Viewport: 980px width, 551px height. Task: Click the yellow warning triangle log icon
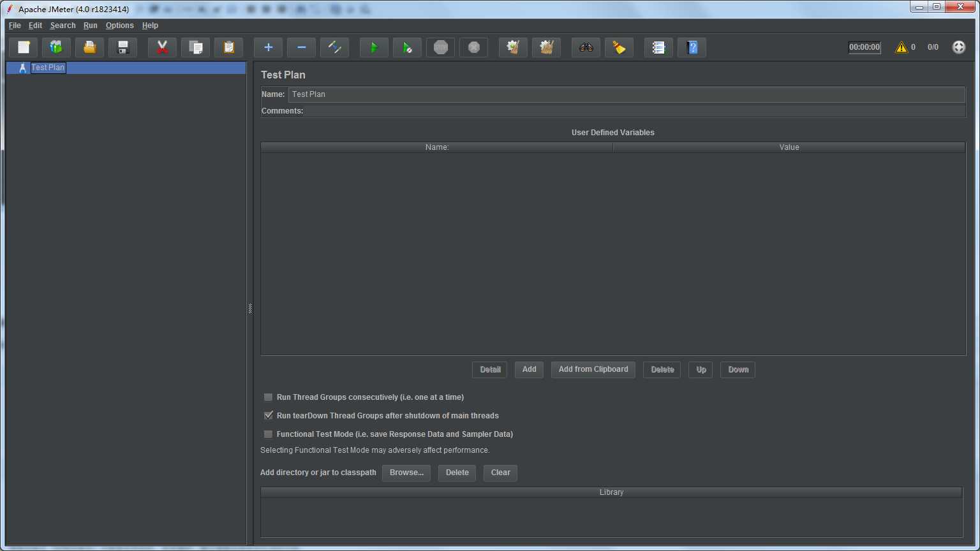pyautogui.click(x=902, y=47)
